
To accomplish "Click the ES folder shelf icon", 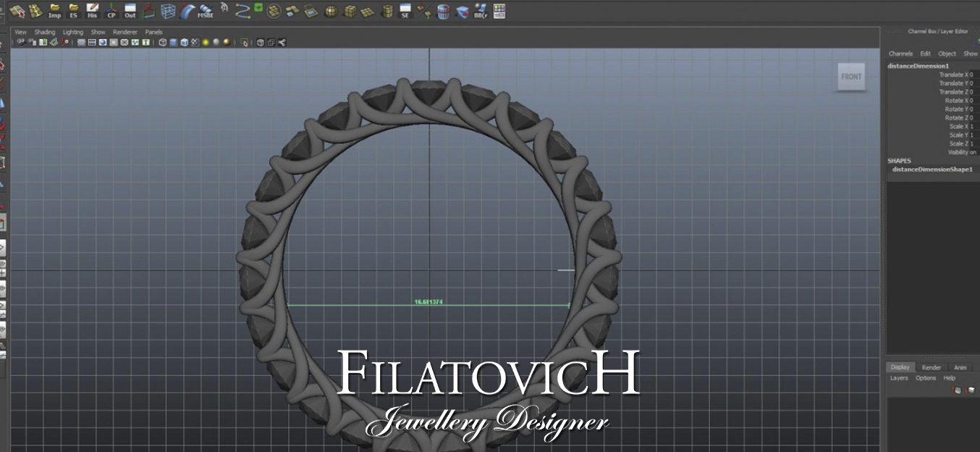I will click(x=73, y=12).
